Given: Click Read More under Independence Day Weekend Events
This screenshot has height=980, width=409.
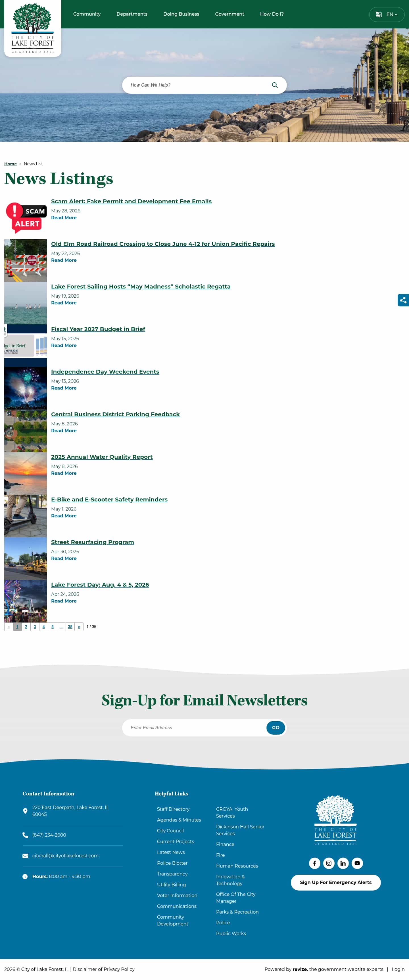Looking at the screenshot, I should click(x=64, y=388).
